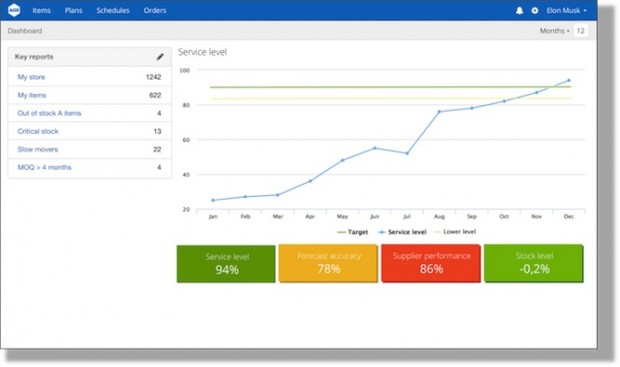
Task: Click the Jul data point on chart
Action: click(407, 153)
